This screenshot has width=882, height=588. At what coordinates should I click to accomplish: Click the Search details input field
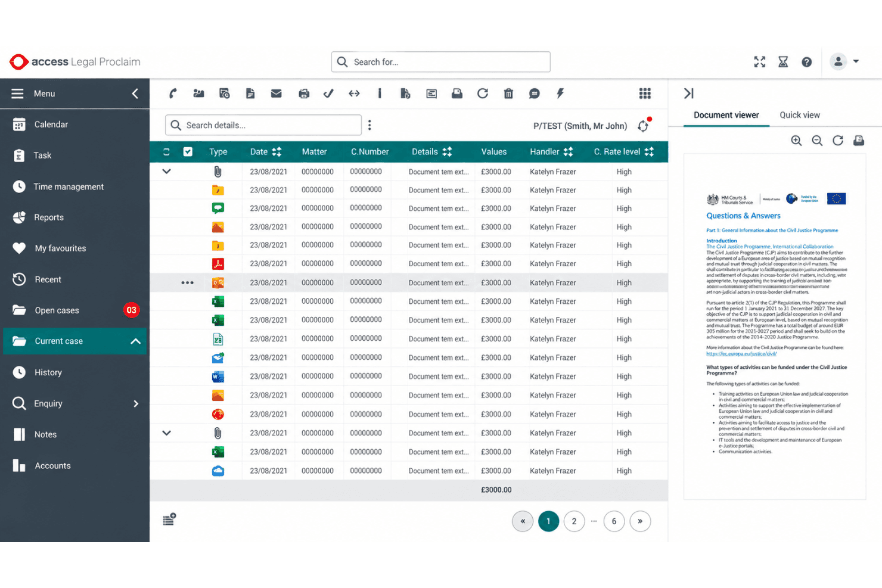click(263, 125)
